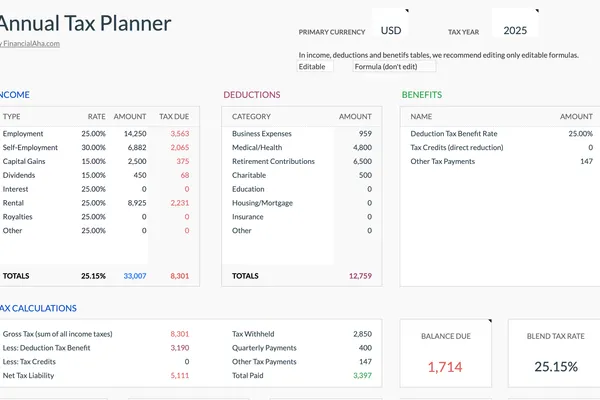Select the Net Tax Liability value 5,111

coord(179,375)
